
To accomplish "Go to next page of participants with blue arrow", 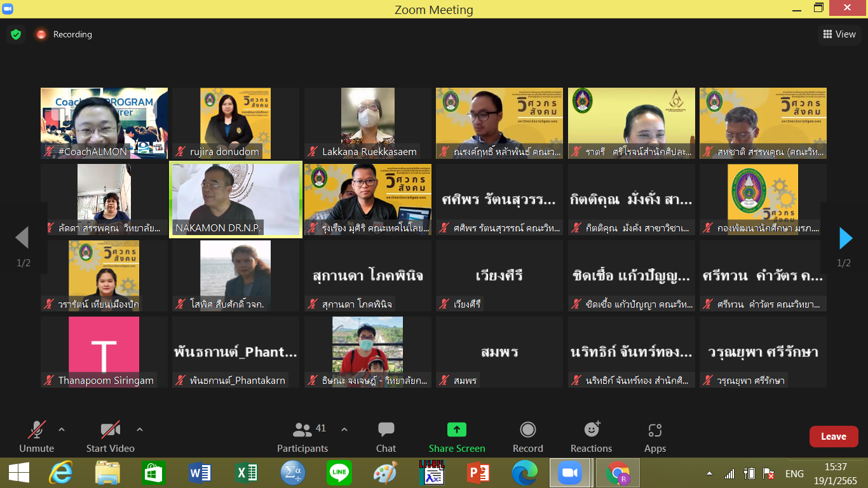I will click(845, 238).
